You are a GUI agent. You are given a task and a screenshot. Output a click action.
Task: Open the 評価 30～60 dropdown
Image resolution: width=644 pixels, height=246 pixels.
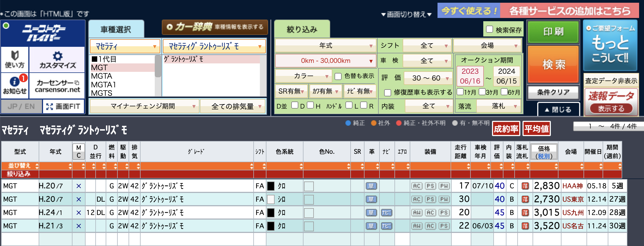pos(428,78)
